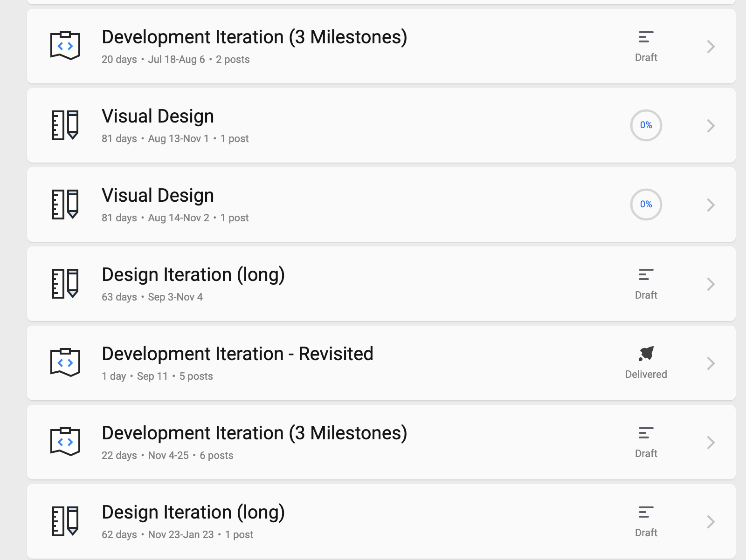The image size is (746, 560).
Task: Click code clipboard icon of Development Iteration - Revisited
Action: point(65,362)
